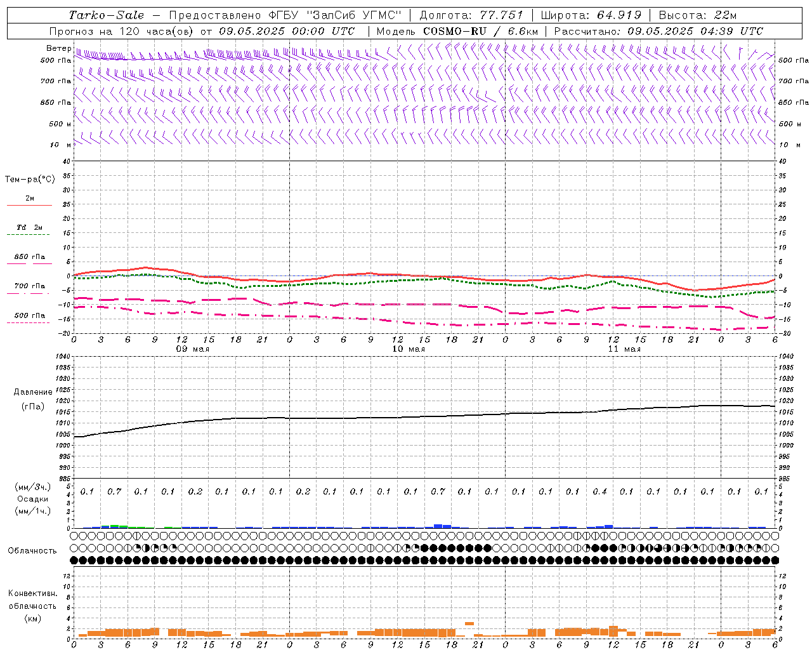The width and height of the screenshot is (812, 650).
Task: Click the Высота: 22м elevation text
Action: (698, 15)
